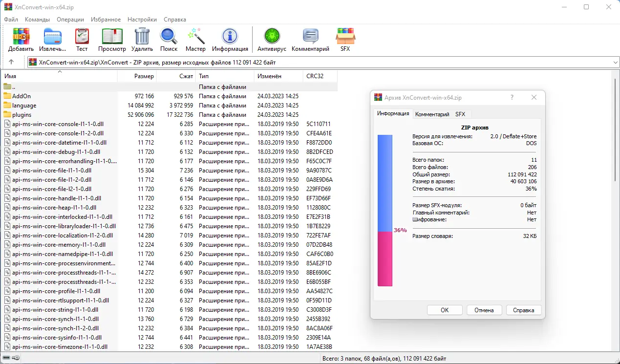Click the Тест (Test) toolbar icon
The width and height of the screenshot is (620, 364).
point(82,36)
